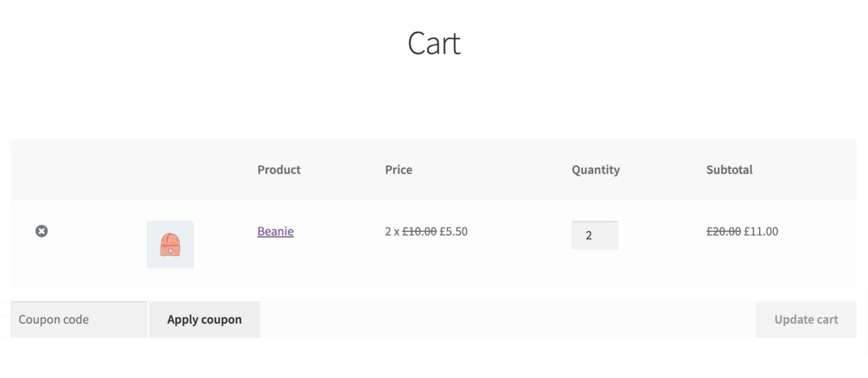Click the Cart page heading
Image resolution: width=868 pixels, height=378 pixels.
point(434,44)
